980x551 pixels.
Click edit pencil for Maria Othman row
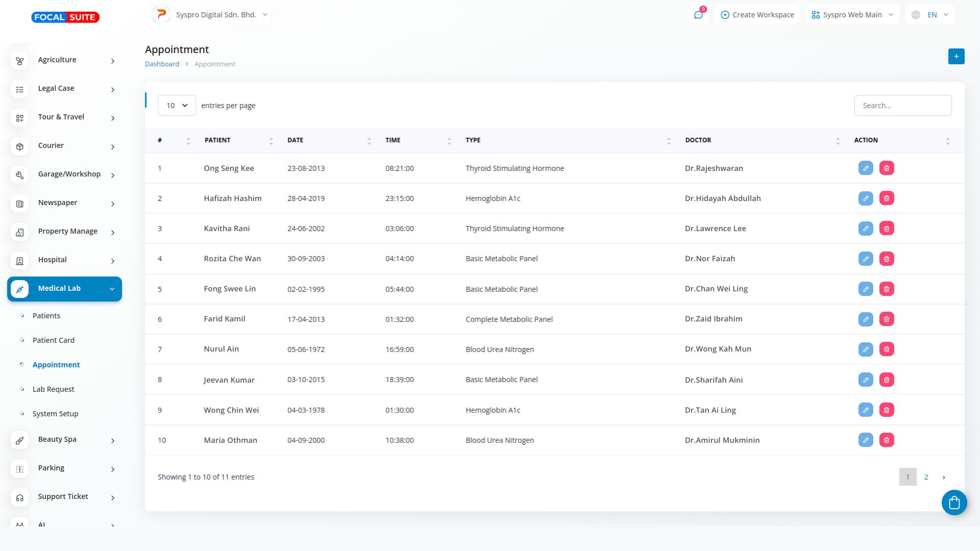[x=865, y=440]
